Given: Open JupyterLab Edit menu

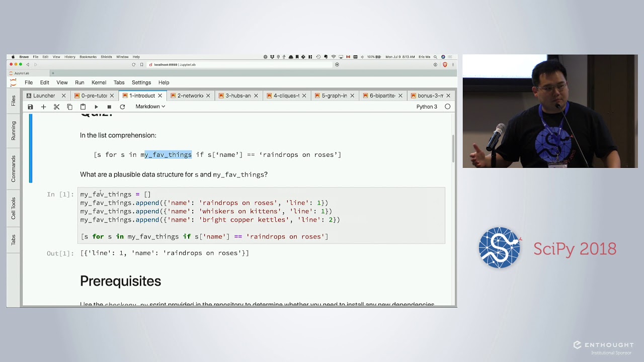Looking at the screenshot, I should coord(45,82).
